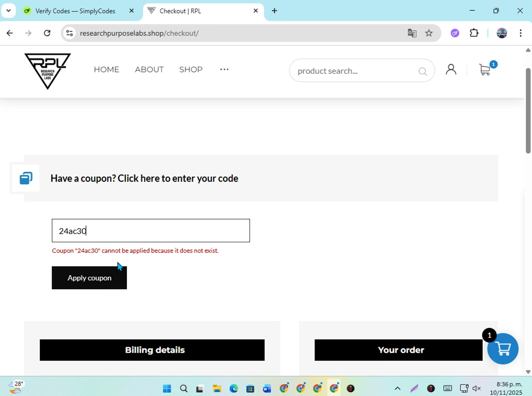Open the user account icon

coord(451,69)
